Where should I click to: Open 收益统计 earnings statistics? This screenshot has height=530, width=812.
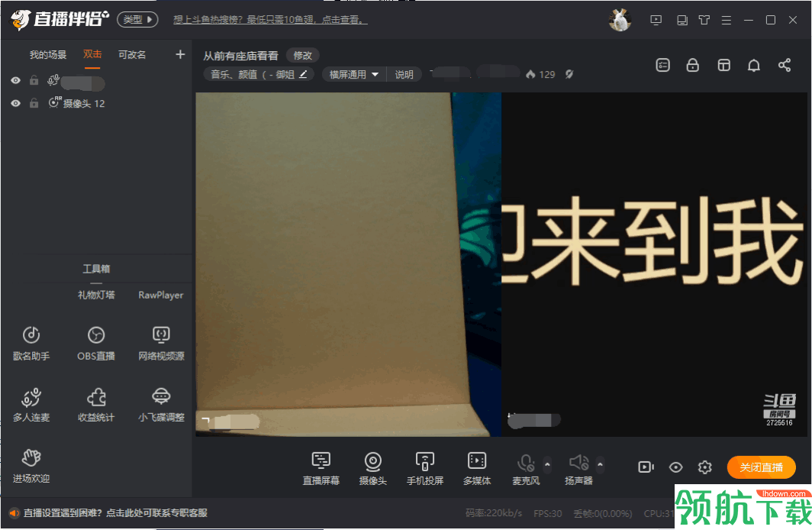[x=96, y=405]
